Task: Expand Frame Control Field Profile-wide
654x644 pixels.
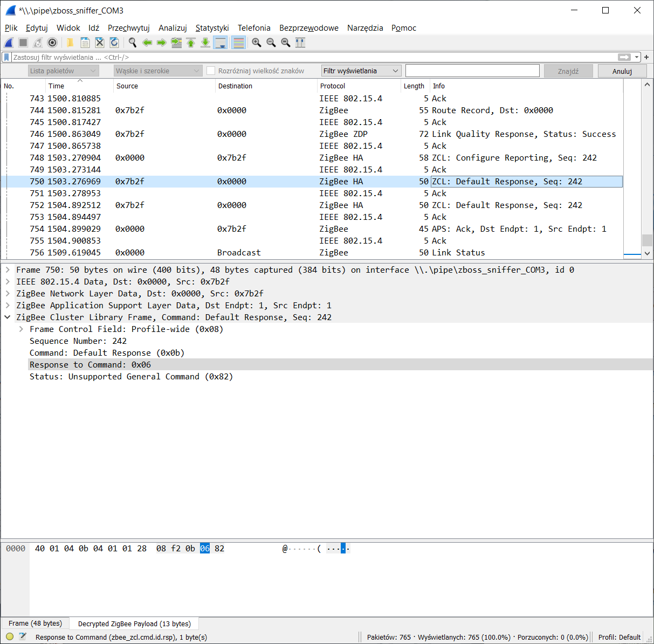Action: [x=21, y=329]
